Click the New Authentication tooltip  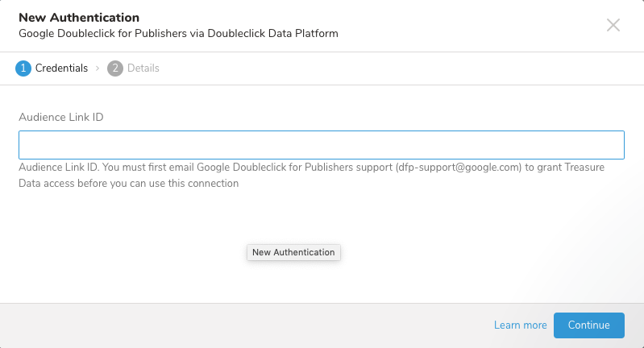(x=293, y=252)
